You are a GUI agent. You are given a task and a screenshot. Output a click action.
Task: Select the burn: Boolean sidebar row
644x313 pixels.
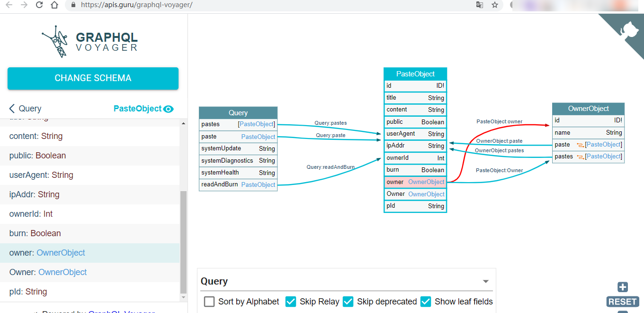[x=90, y=233]
